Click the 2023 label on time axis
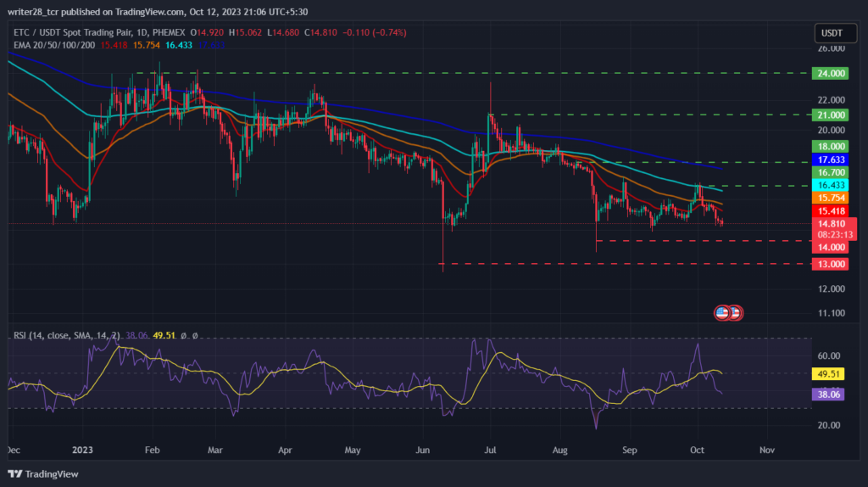 click(82, 450)
